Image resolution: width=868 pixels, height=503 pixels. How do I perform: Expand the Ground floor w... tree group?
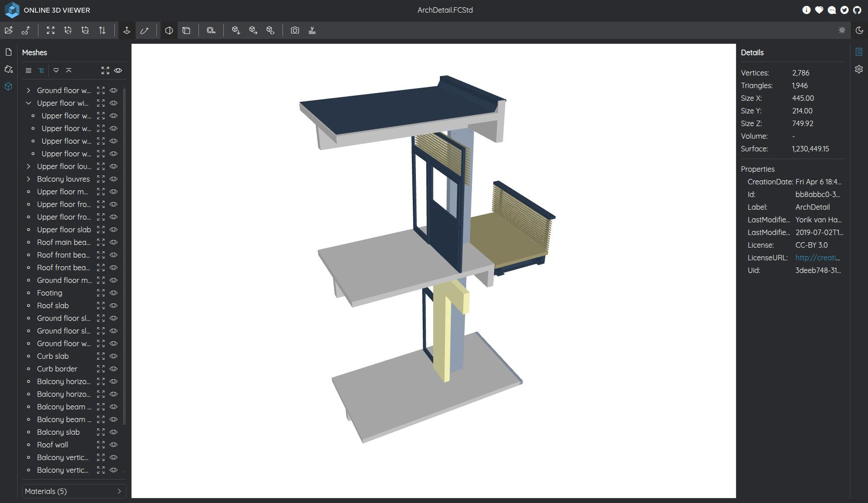pyautogui.click(x=28, y=90)
